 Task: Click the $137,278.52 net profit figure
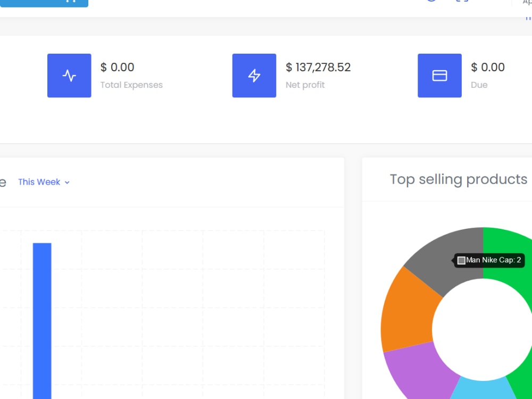click(x=318, y=67)
